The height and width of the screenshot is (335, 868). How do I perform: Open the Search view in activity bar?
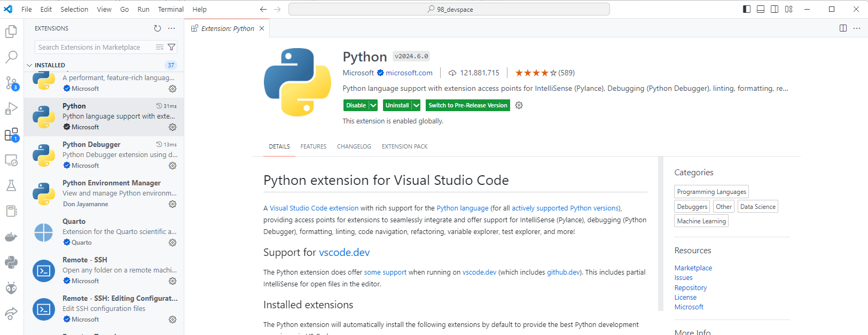click(11, 57)
